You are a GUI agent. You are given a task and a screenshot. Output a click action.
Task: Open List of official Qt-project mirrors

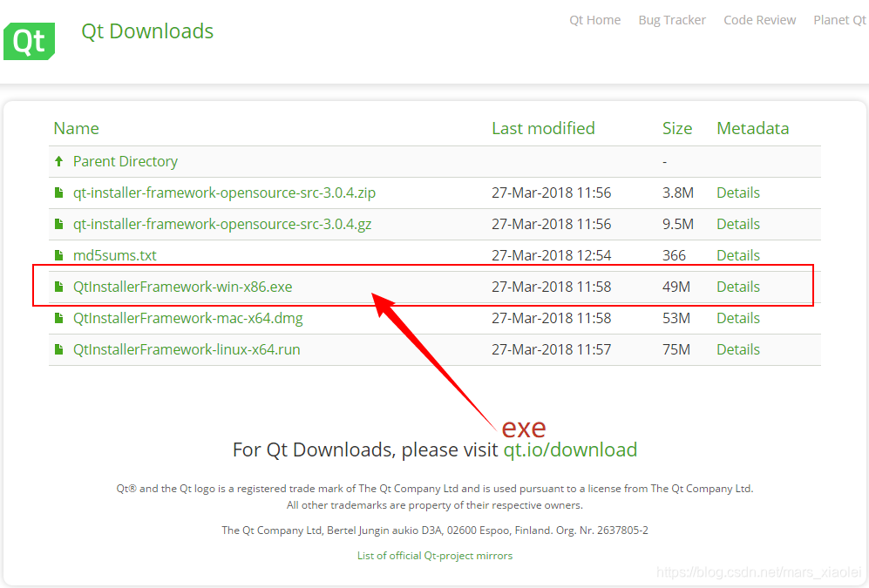pyautogui.click(x=435, y=556)
